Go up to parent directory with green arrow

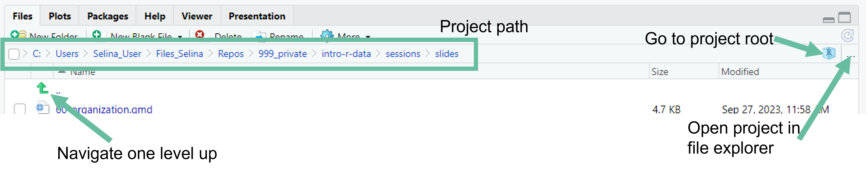click(x=42, y=88)
